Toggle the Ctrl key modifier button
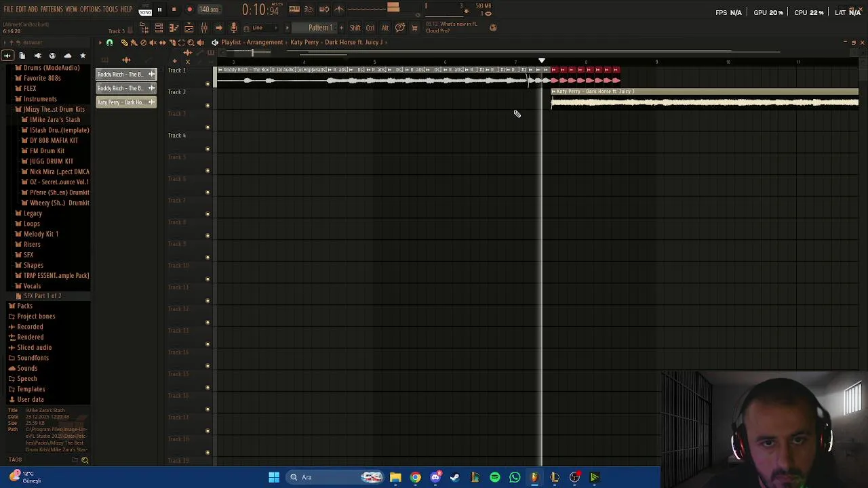 [370, 28]
